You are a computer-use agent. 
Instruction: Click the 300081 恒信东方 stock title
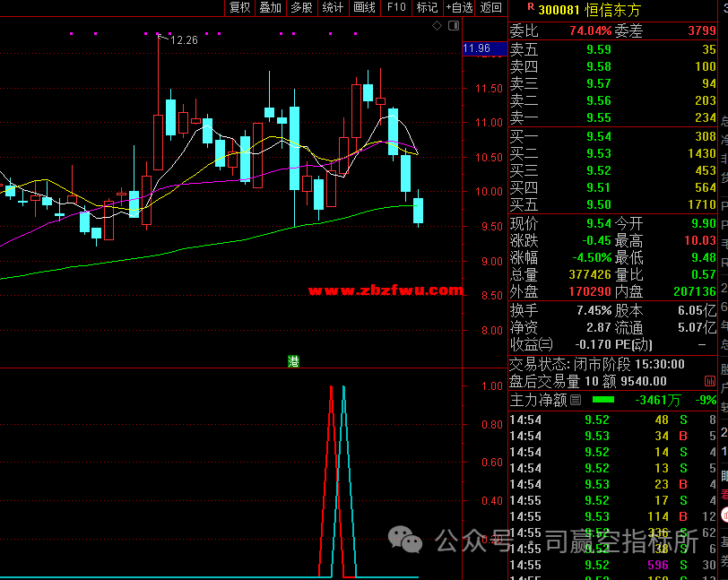point(589,10)
